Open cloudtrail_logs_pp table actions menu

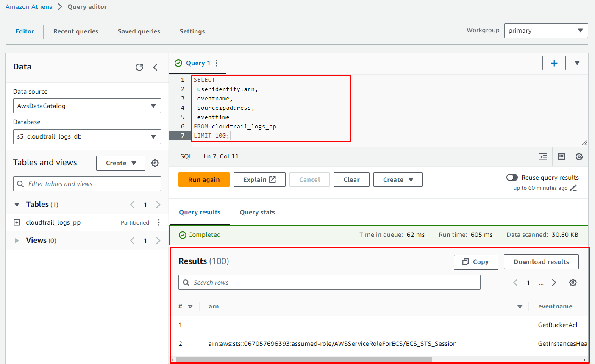click(159, 222)
